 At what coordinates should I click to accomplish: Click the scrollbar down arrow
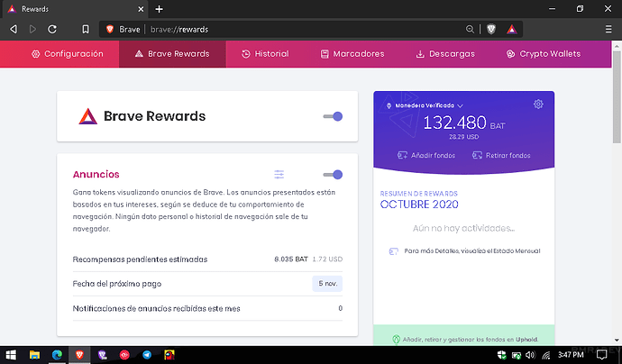click(617, 341)
